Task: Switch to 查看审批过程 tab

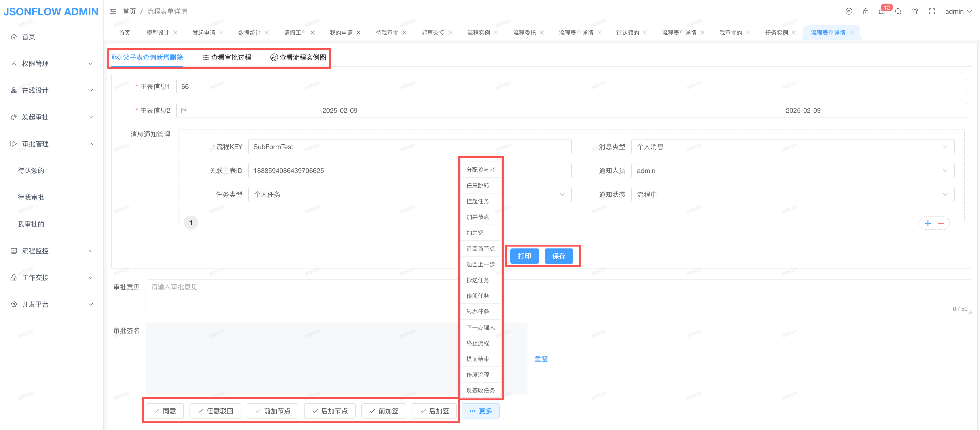Action: [x=227, y=58]
